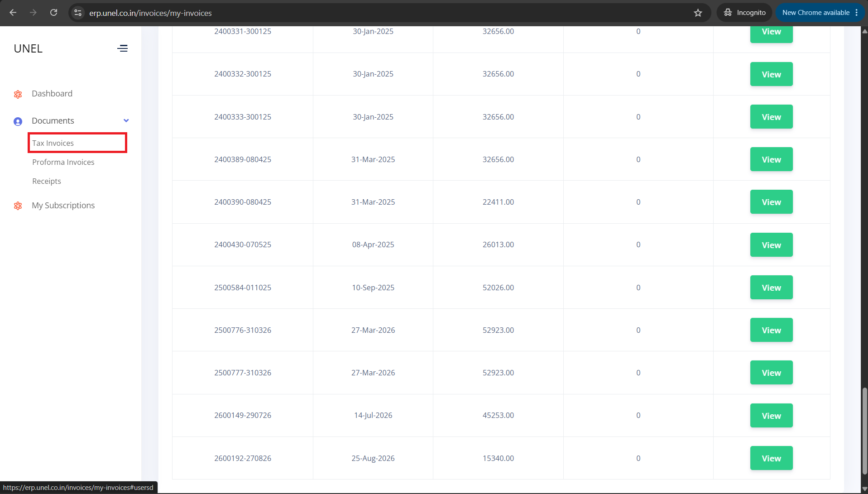This screenshot has width=868, height=494.
Task: Open Tax Invoices page
Action: [53, 143]
